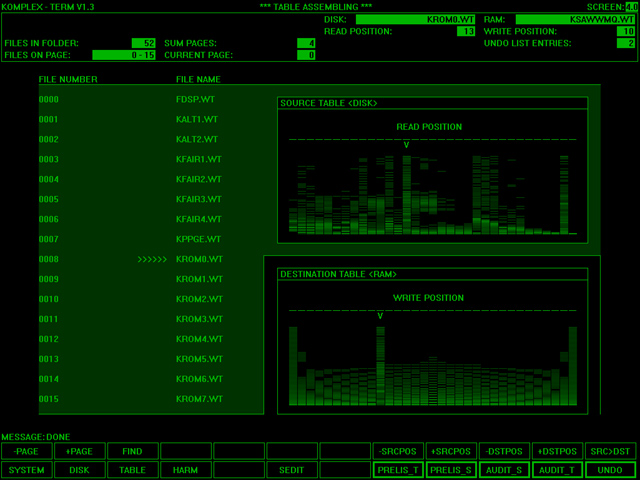Screen dimensions: 640x480
Task: Select file KROM6.WT
Action: point(200,379)
